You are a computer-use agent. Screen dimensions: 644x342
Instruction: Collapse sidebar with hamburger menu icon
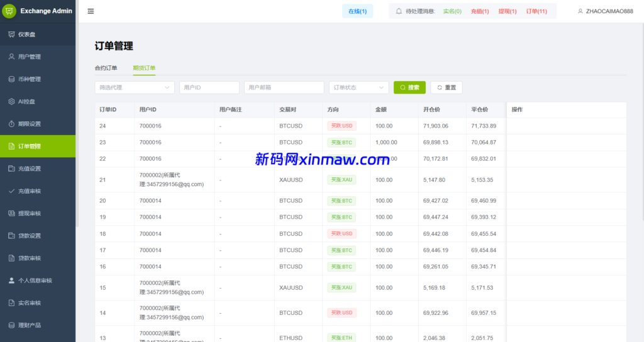point(91,11)
